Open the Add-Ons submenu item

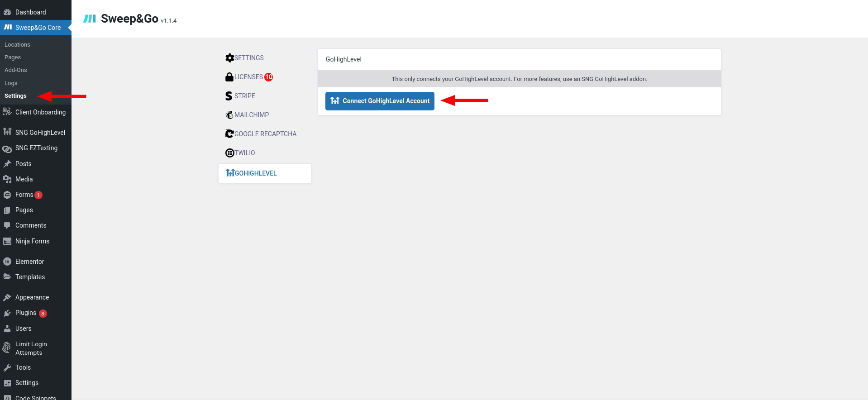pyautogui.click(x=16, y=70)
